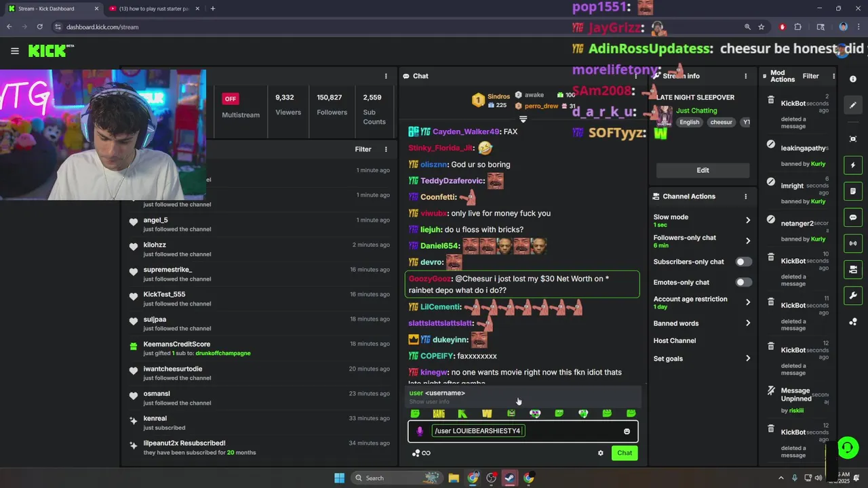The image size is (868, 488).
Task: Open the Just Chatting category link
Action: (x=696, y=110)
